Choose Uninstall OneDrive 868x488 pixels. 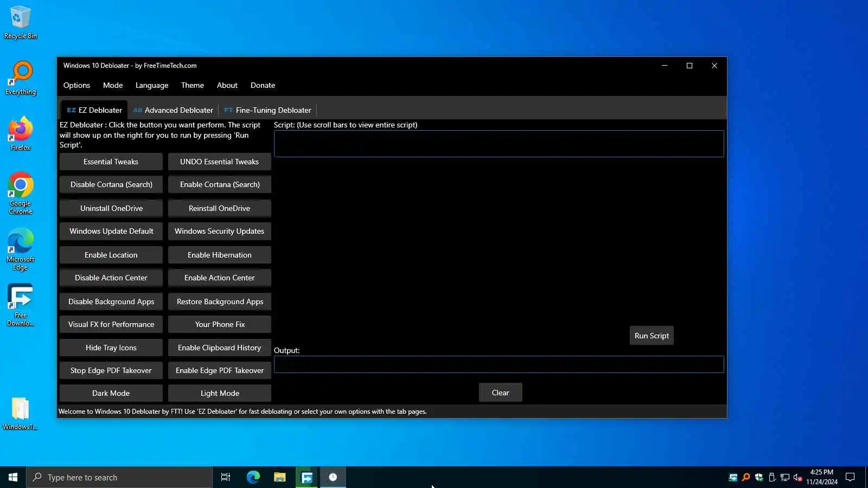pos(111,208)
